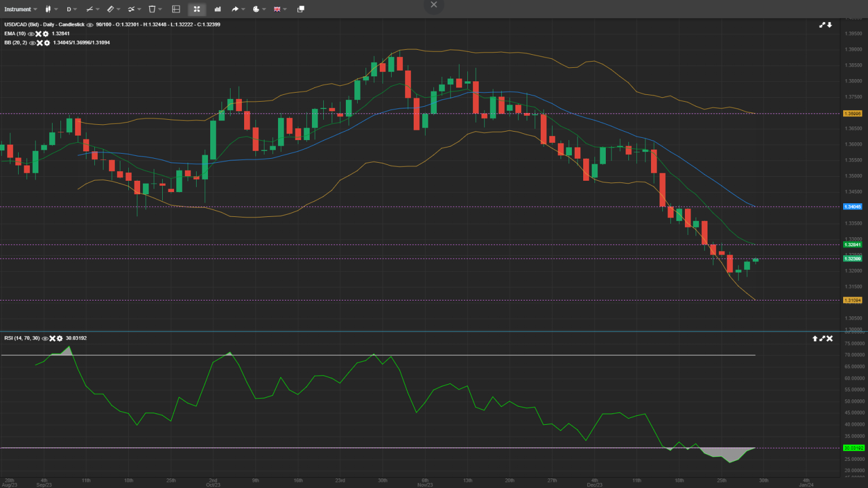Image resolution: width=868 pixels, height=488 pixels.
Task: Click the delete drawings trash icon
Action: click(x=152, y=9)
